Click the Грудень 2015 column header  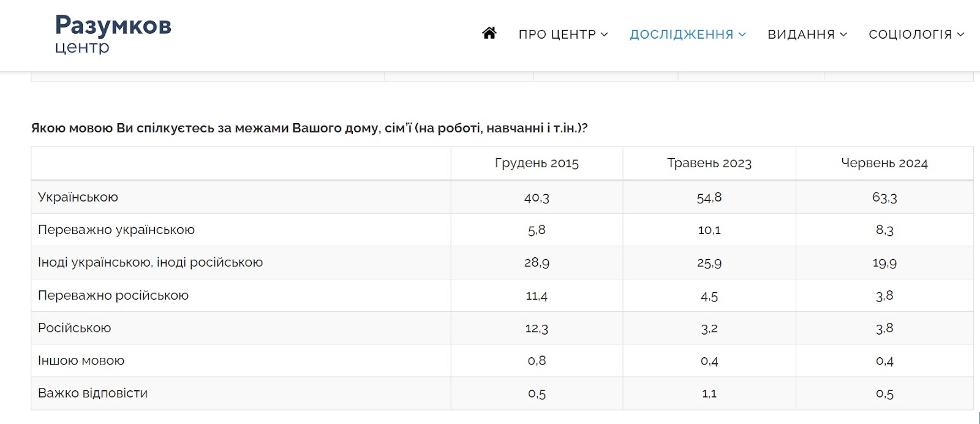coord(537,163)
